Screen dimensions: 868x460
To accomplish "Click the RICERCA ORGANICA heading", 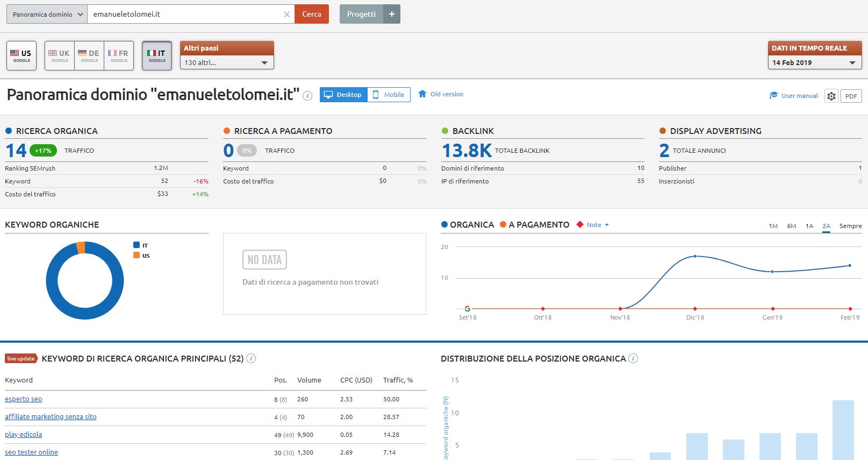I will pos(57,131).
